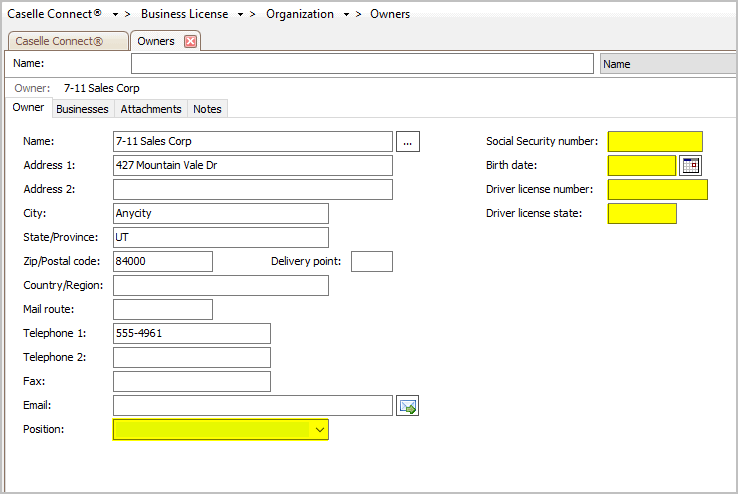The image size is (738, 494).
Task: Open the Birth date calendar picker
Action: tap(690, 166)
